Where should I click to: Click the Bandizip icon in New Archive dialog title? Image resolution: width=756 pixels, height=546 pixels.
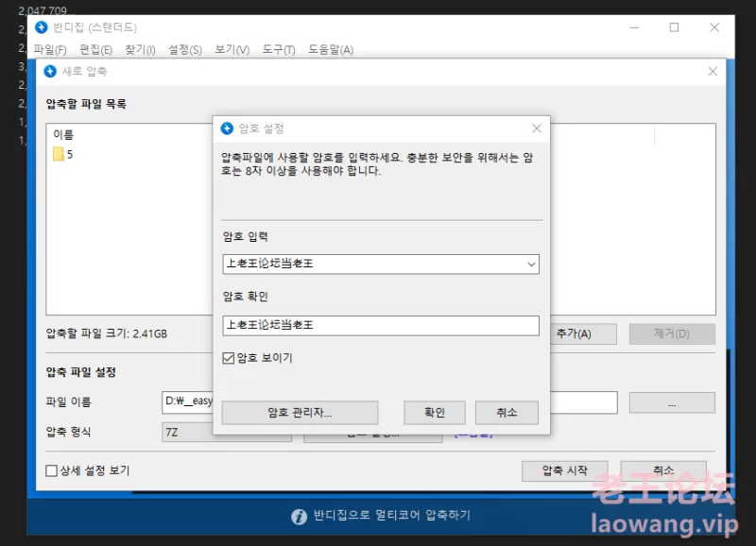tap(50, 72)
